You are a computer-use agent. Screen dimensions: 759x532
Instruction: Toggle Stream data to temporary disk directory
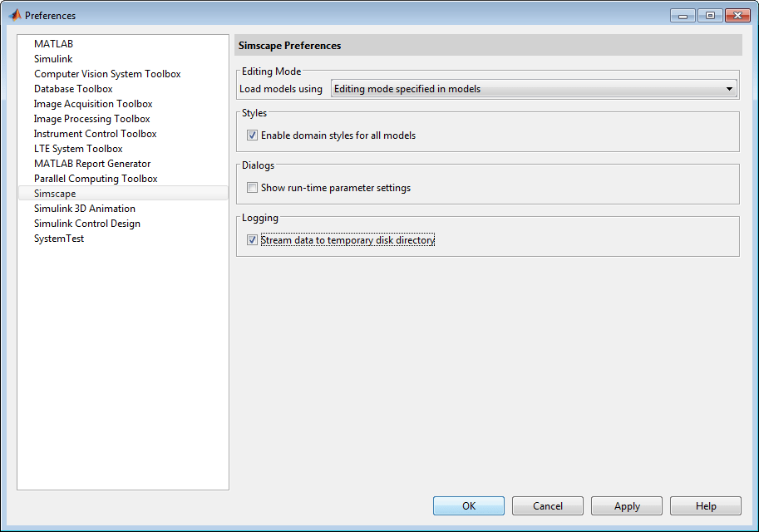tap(252, 240)
